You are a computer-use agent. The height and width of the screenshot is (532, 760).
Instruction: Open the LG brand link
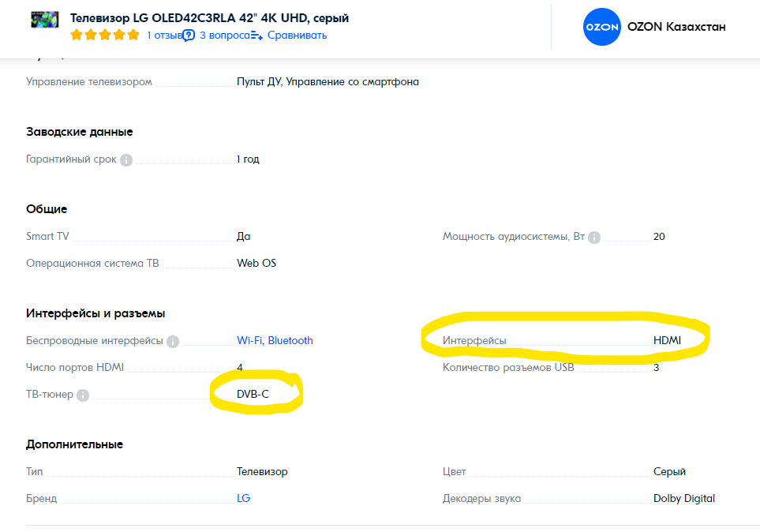tap(244, 499)
